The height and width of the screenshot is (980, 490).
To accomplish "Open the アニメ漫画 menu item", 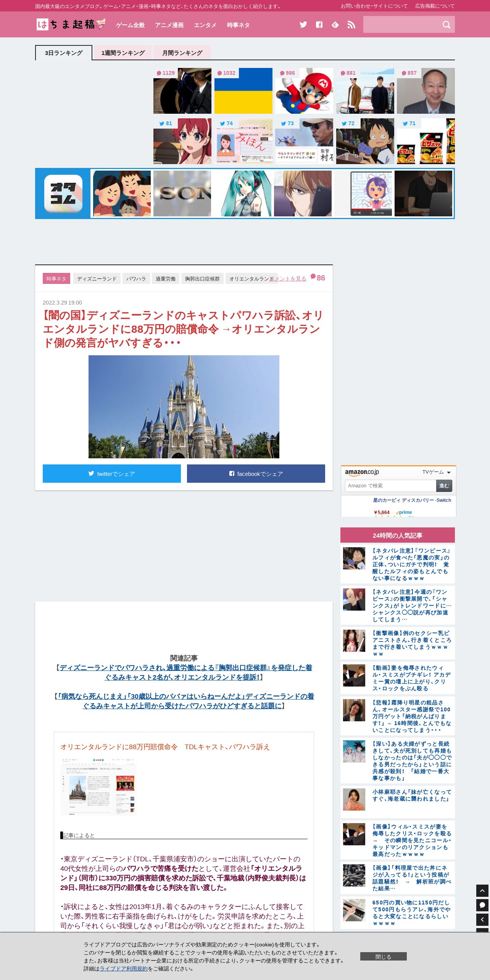I will 169,25.
